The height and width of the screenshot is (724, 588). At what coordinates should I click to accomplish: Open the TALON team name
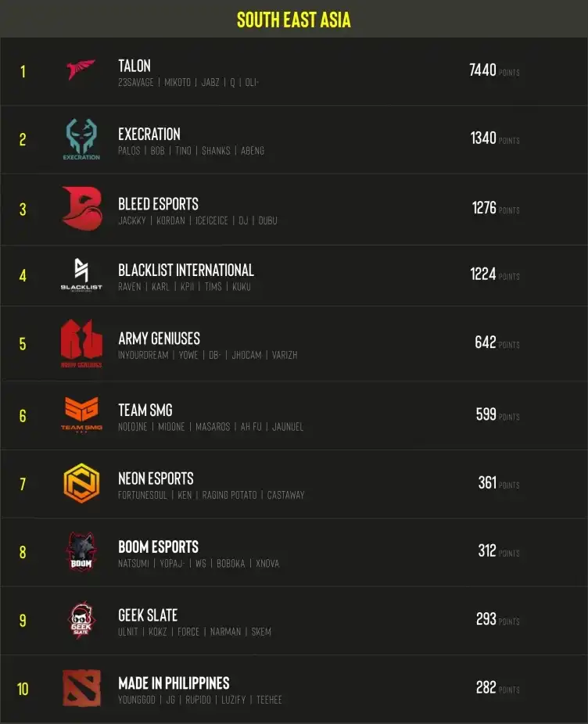pos(134,66)
